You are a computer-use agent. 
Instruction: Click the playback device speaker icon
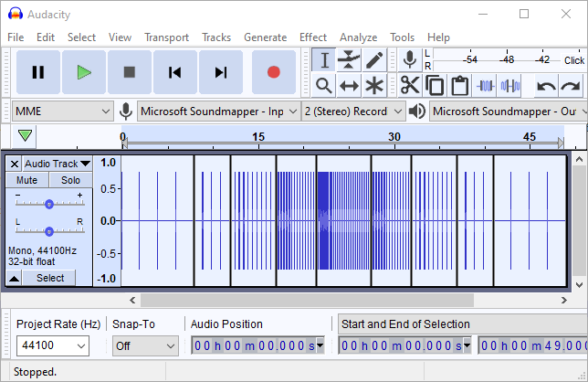click(417, 111)
